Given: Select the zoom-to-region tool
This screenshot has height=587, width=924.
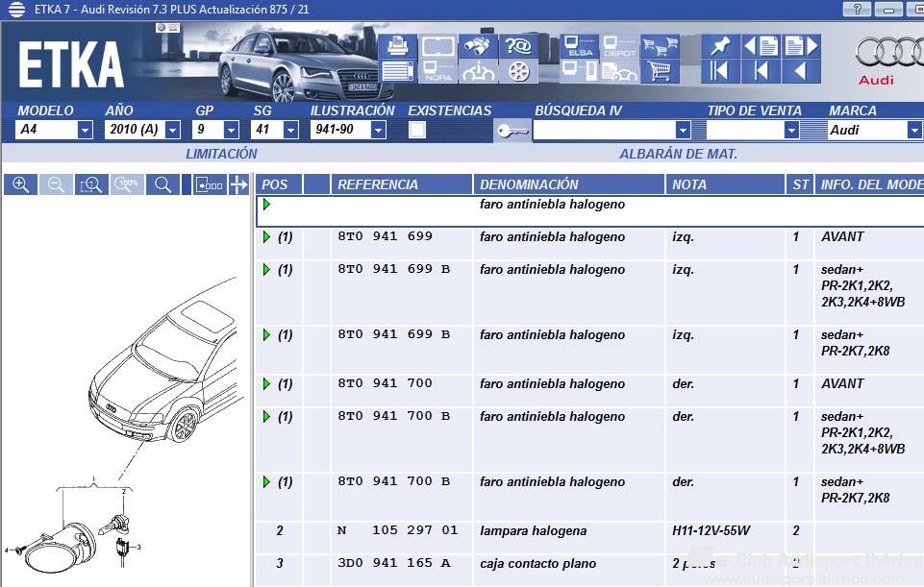Looking at the screenshot, I should [91, 184].
